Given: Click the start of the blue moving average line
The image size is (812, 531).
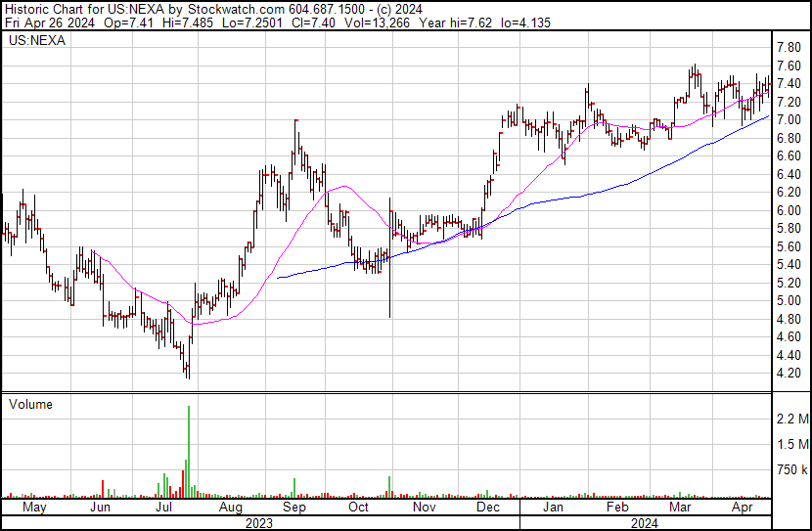Looking at the screenshot, I should [x=279, y=278].
